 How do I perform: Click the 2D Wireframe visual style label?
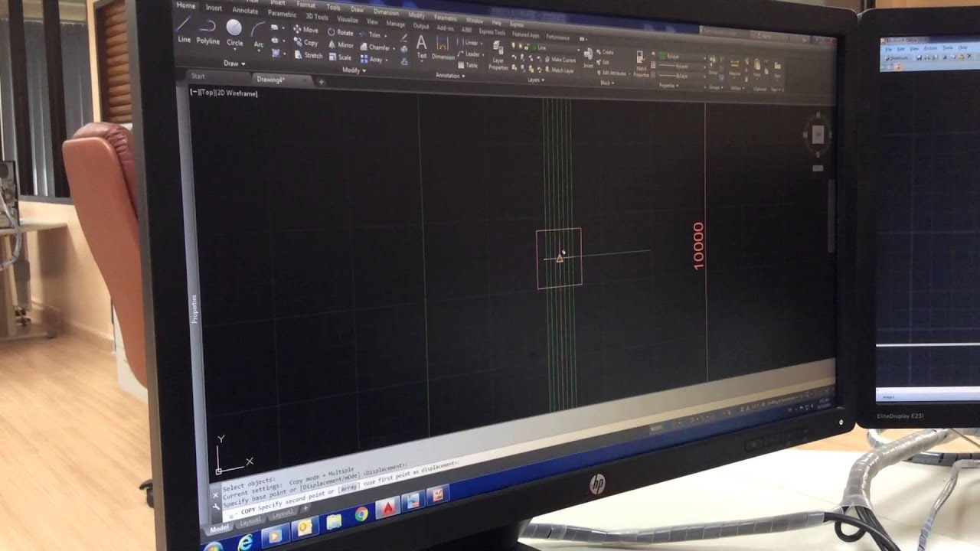pos(238,93)
